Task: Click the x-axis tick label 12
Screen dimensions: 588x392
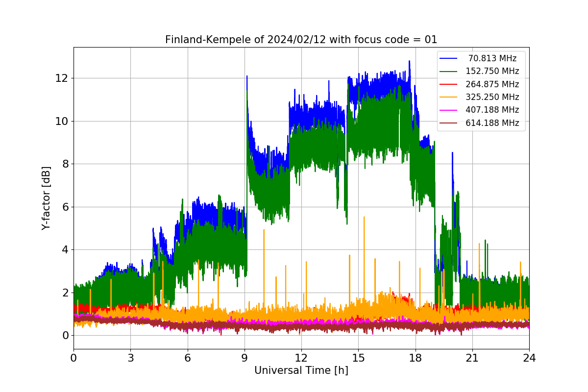Action: pos(301,358)
